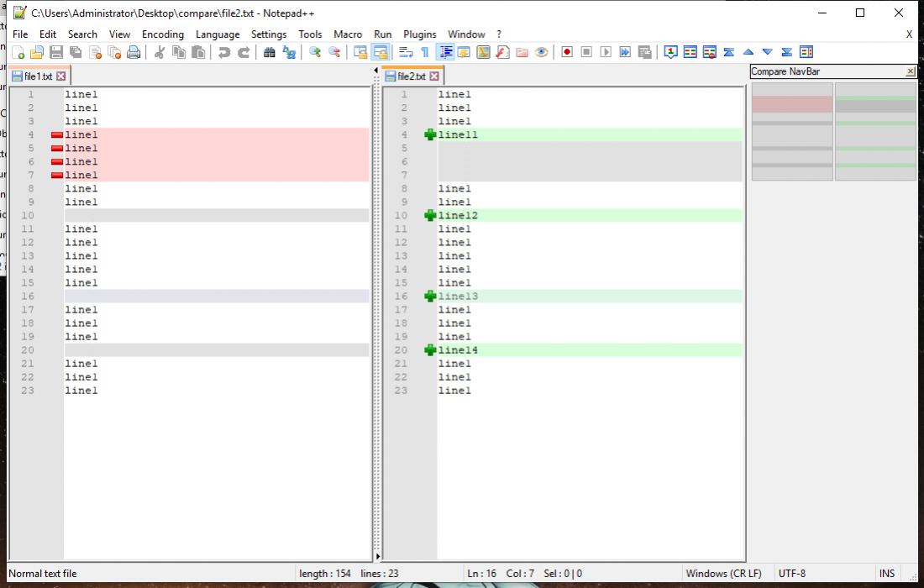The width and height of the screenshot is (924, 588).
Task: Open the Document Map panel icon
Action: 483,52
